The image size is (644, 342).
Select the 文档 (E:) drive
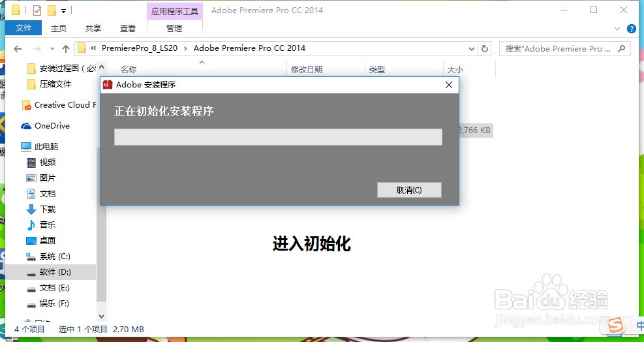click(x=48, y=288)
